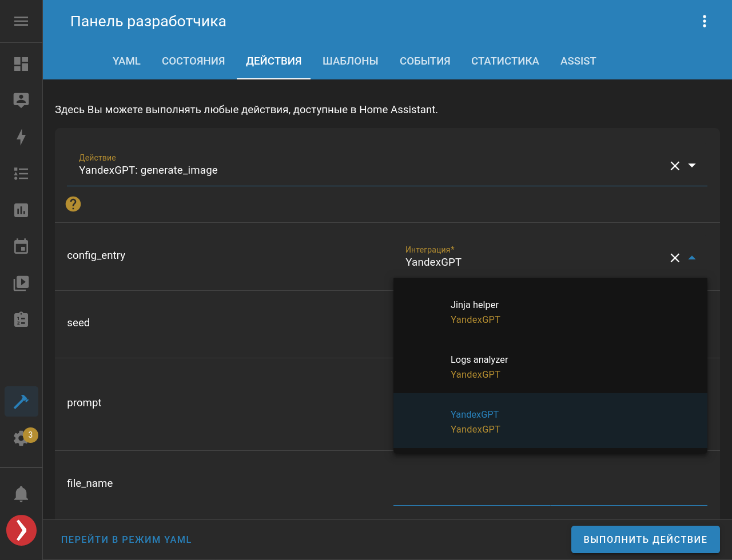Viewport: 732px width, 560px height.
Task: Switch to the СОСТОЯНИЯ tab
Action: tap(193, 61)
